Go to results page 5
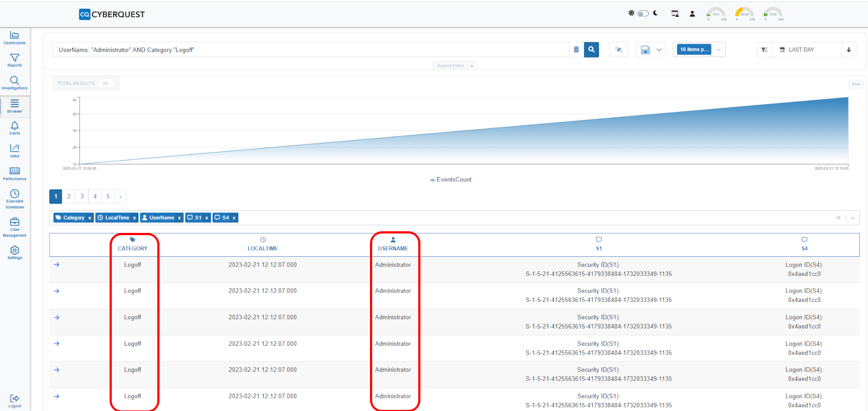The image size is (868, 411). click(x=108, y=197)
